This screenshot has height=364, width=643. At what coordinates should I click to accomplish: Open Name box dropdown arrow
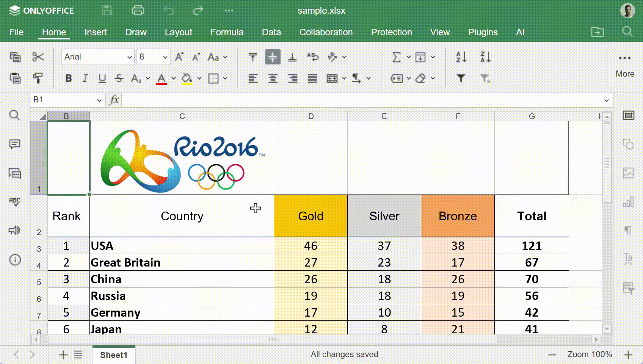point(99,100)
